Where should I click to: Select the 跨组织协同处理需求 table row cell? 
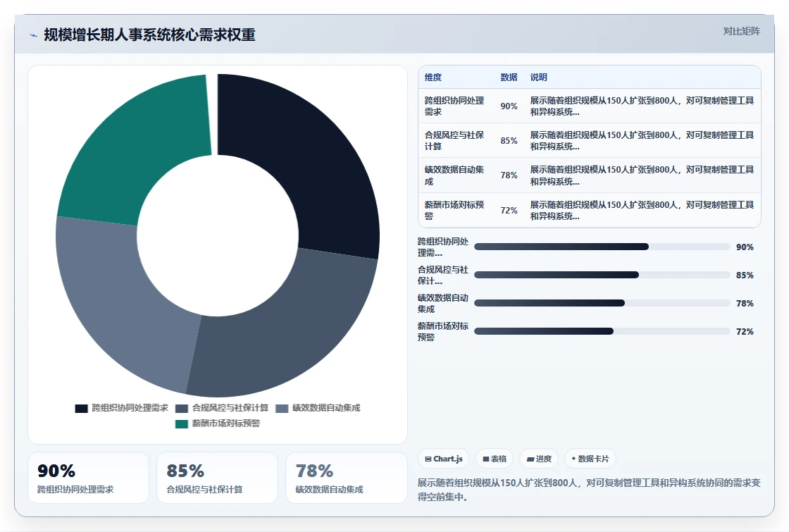pos(454,106)
